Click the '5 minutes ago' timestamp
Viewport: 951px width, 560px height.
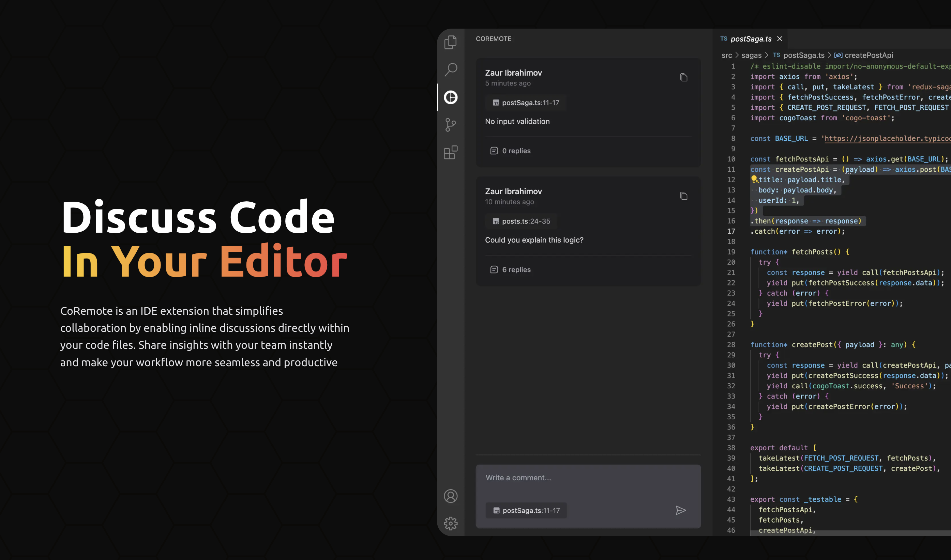pyautogui.click(x=508, y=83)
